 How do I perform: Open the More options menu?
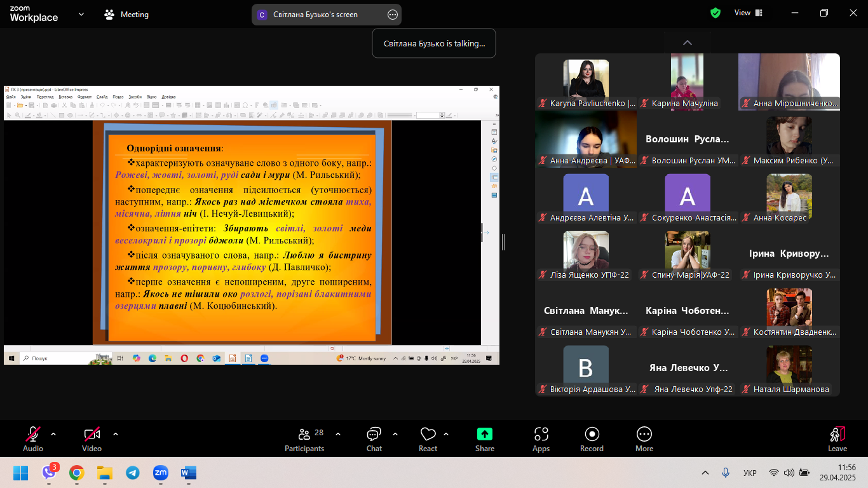644,438
